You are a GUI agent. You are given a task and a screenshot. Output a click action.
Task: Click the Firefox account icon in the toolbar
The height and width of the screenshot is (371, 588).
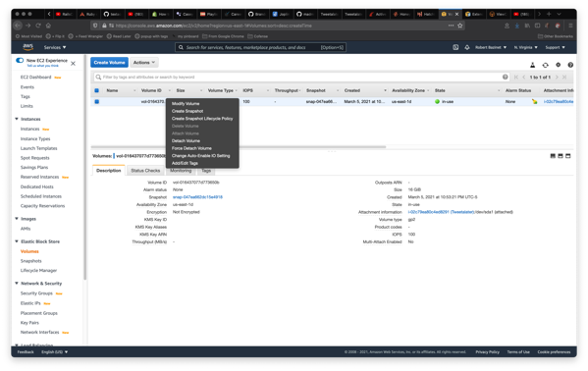[507, 26]
